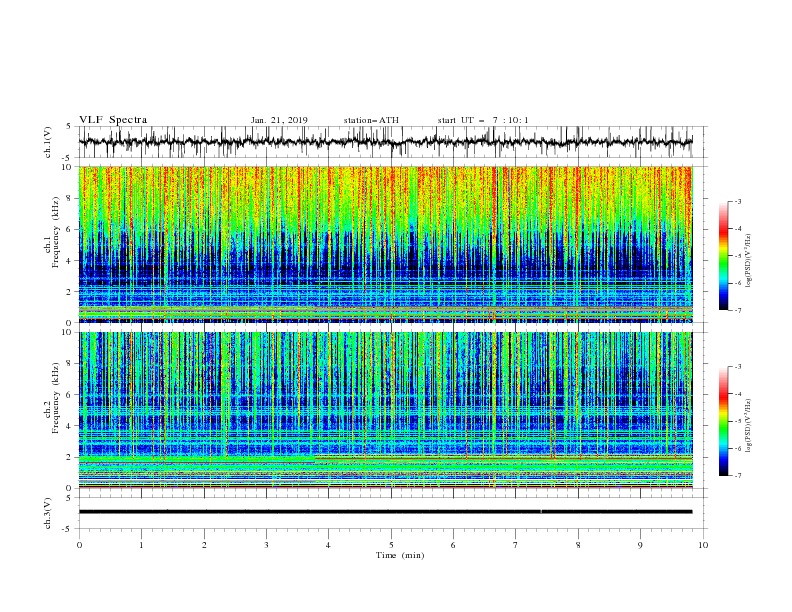792x612 pixels.
Task: Click time axis tick label '5'
Action: coord(391,545)
